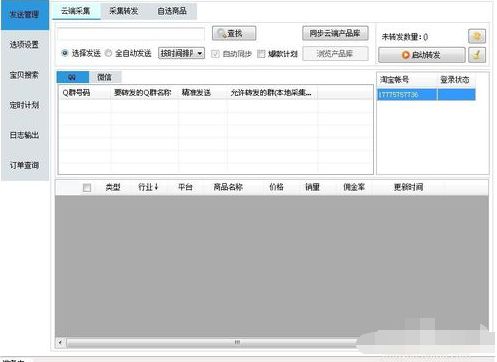Click the 同步云端产品库 button
The width and height of the screenshot is (497, 362).
(x=335, y=33)
